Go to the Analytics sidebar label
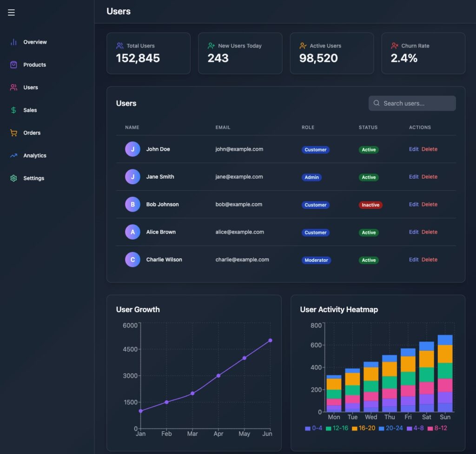Viewport: 476px width, 454px height. pyautogui.click(x=35, y=156)
